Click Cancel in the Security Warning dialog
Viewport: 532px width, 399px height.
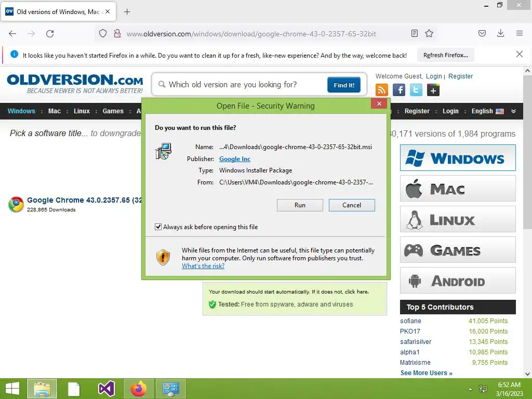pyautogui.click(x=352, y=205)
